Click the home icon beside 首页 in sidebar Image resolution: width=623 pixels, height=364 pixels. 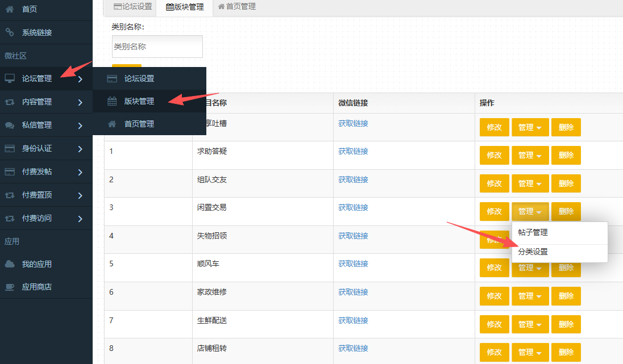(x=10, y=10)
